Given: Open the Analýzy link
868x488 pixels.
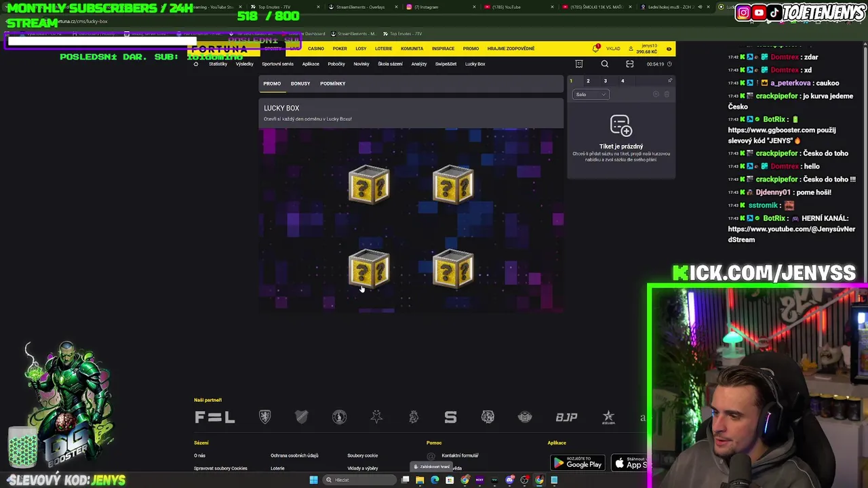Looking at the screenshot, I should click(419, 64).
